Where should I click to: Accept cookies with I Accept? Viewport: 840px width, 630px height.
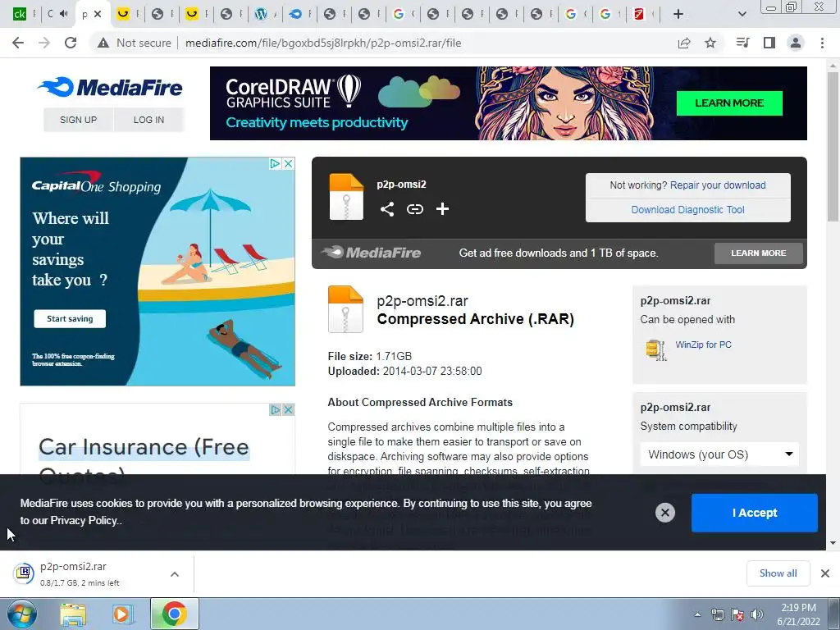tap(755, 513)
